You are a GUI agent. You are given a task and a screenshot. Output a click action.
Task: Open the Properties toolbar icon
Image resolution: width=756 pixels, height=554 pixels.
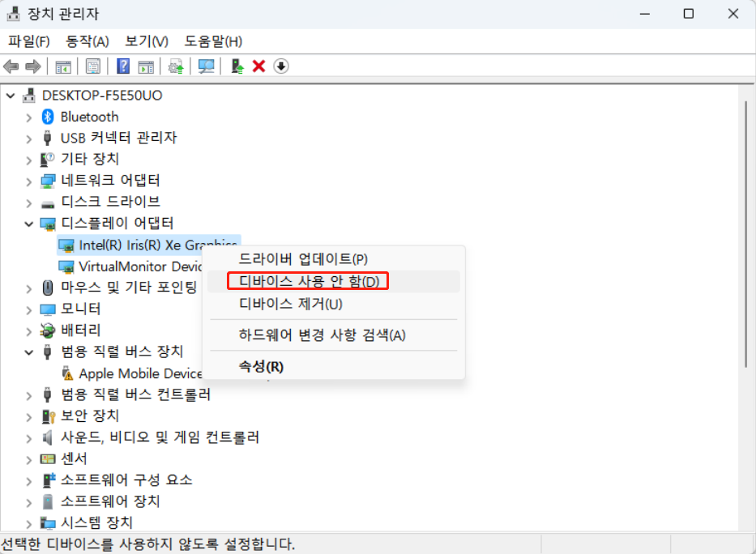point(93,66)
